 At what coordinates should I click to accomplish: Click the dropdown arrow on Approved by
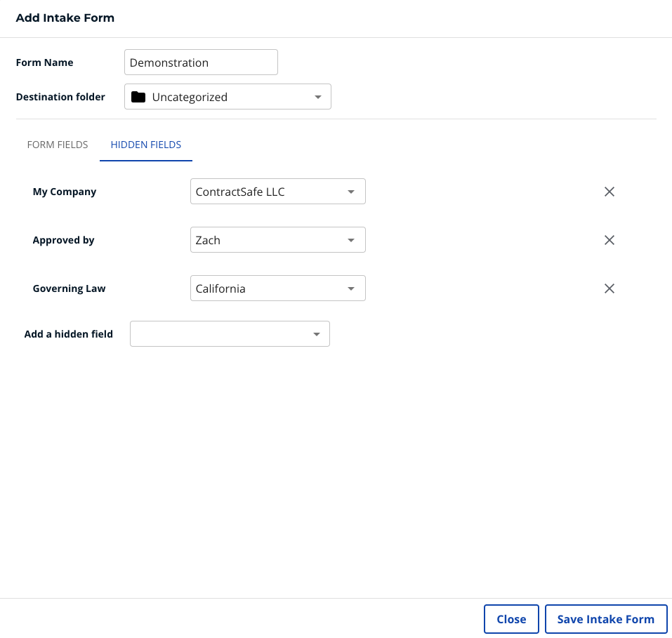(x=350, y=239)
